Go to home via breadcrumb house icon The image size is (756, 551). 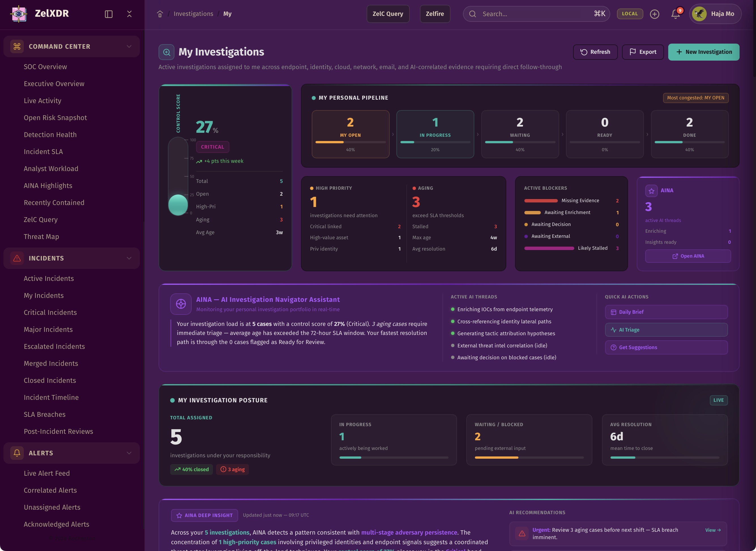pos(160,14)
